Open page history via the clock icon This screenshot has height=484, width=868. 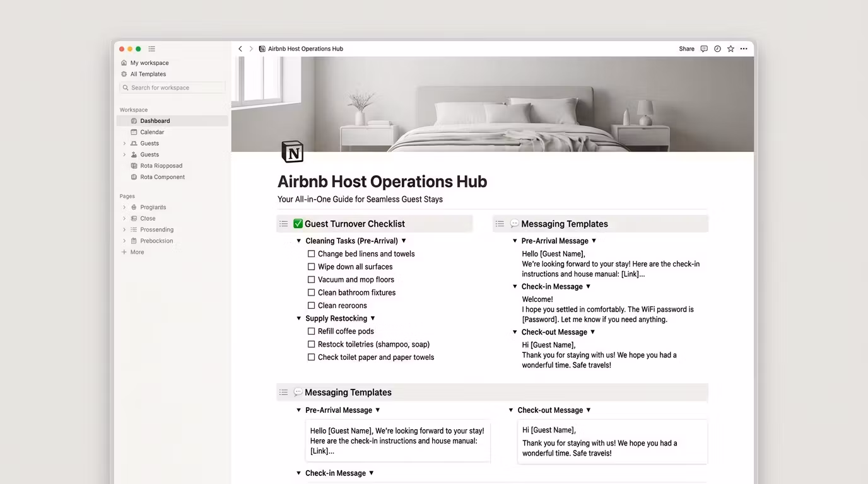coord(717,49)
